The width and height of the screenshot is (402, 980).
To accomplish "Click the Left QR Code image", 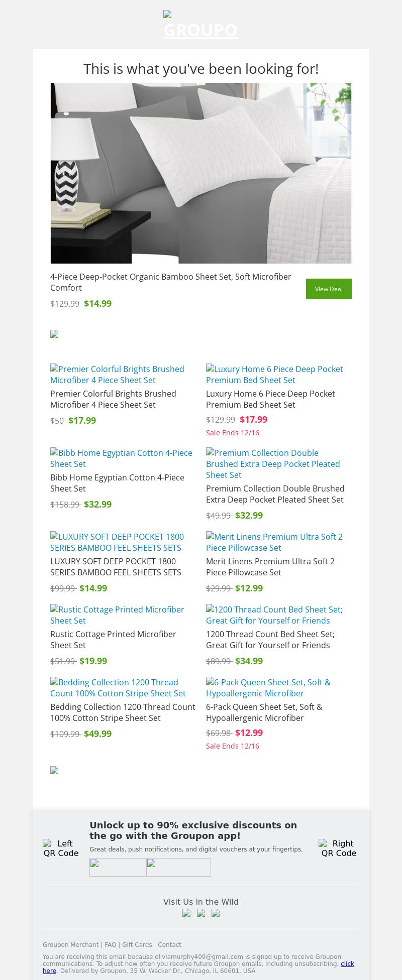I will 61,848.
